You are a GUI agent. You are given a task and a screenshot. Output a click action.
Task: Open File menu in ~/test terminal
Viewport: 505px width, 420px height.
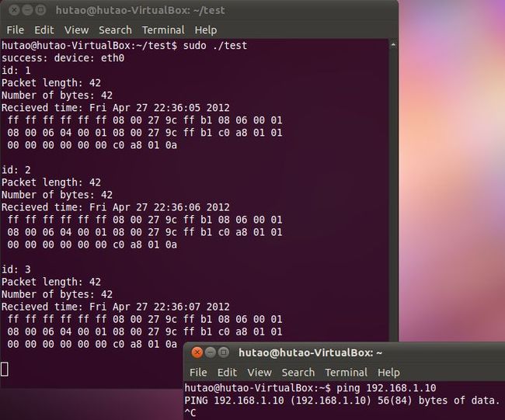(x=15, y=30)
